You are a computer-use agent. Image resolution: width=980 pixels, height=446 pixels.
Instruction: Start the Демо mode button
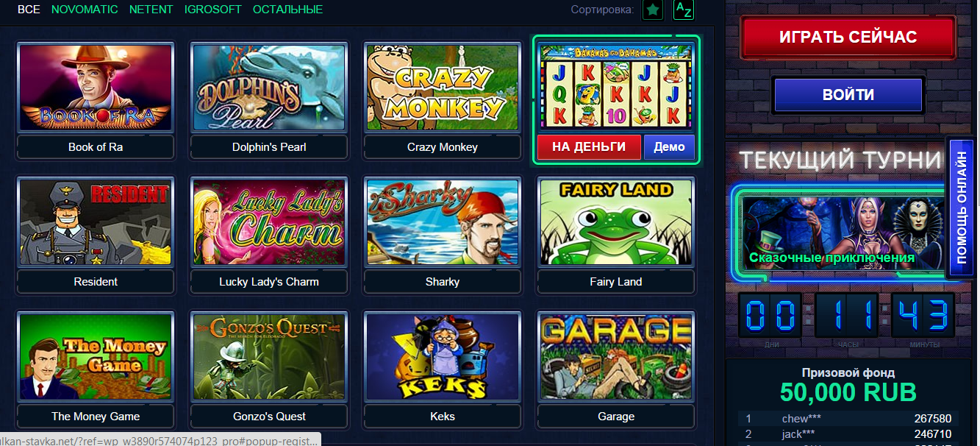669,147
